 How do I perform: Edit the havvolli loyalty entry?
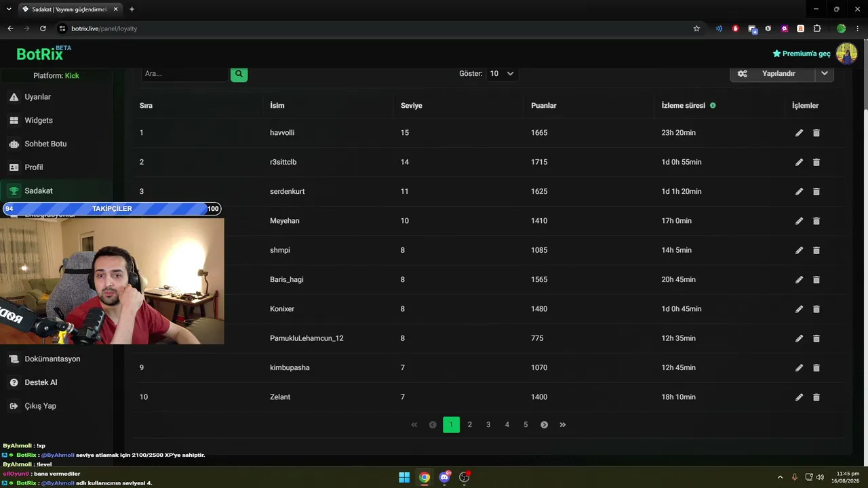tap(799, 133)
